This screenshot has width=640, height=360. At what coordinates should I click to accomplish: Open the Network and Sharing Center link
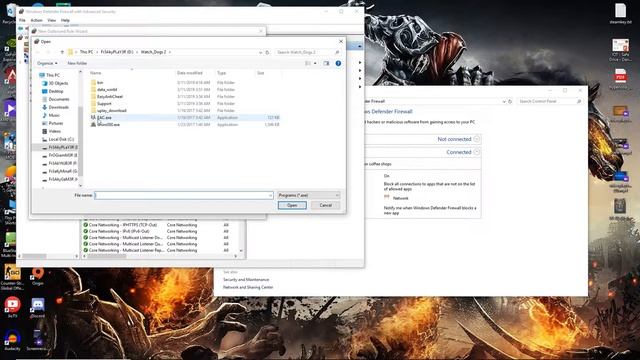tap(248, 287)
